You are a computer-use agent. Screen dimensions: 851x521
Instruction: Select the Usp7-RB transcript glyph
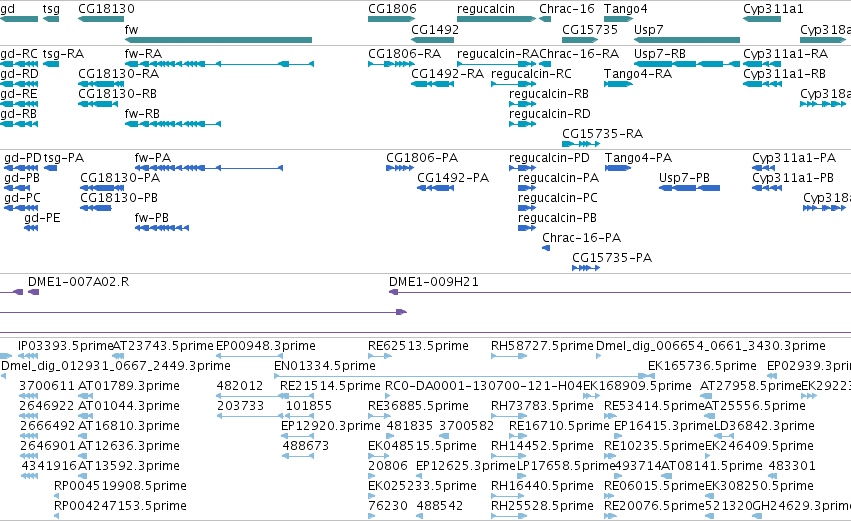pos(687,64)
